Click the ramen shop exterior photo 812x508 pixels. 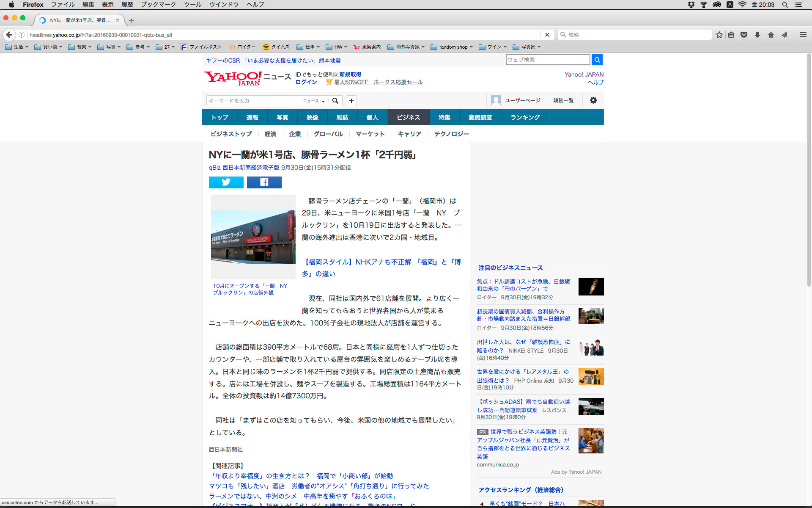(x=253, y=237)
